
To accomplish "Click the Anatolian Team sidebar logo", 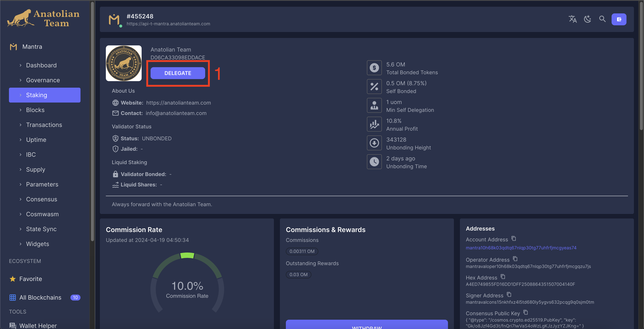I will 43,18.
